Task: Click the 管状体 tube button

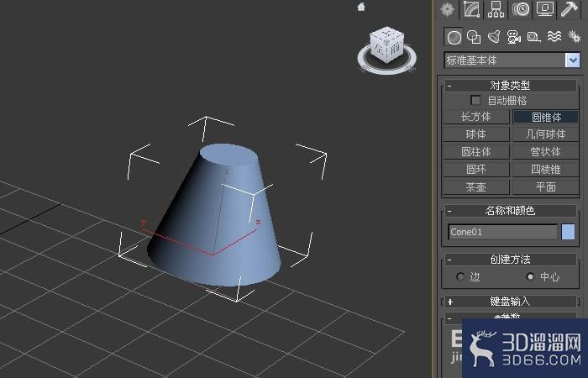Action: pyautogui.click(x=546, y=152)
